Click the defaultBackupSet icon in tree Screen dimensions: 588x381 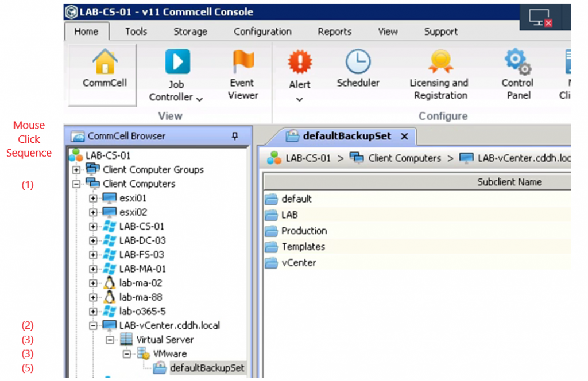pyautogui.click(x=160, y=368)
